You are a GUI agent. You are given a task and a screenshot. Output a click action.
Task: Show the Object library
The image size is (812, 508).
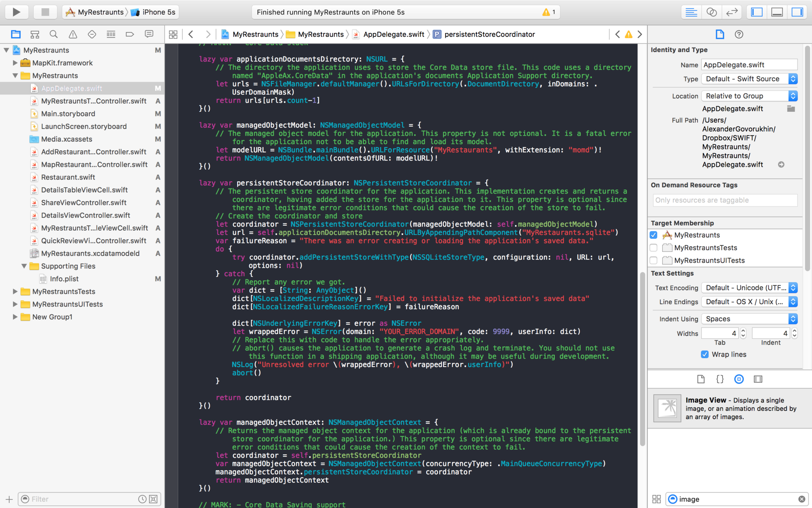[x=739, y=379]
